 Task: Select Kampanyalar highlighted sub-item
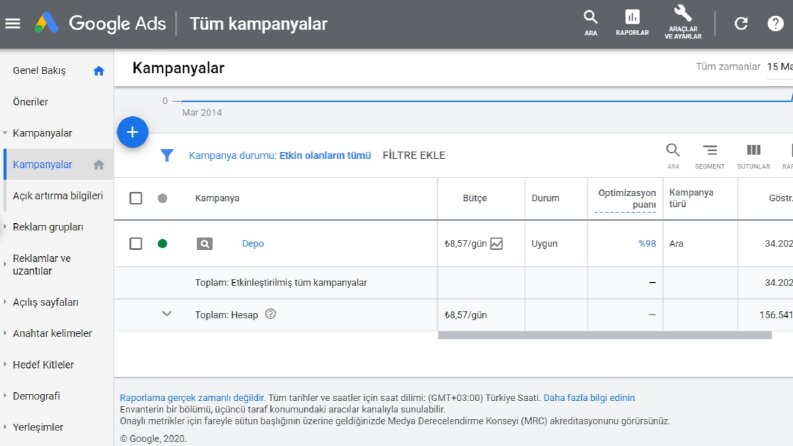[42, 164]
